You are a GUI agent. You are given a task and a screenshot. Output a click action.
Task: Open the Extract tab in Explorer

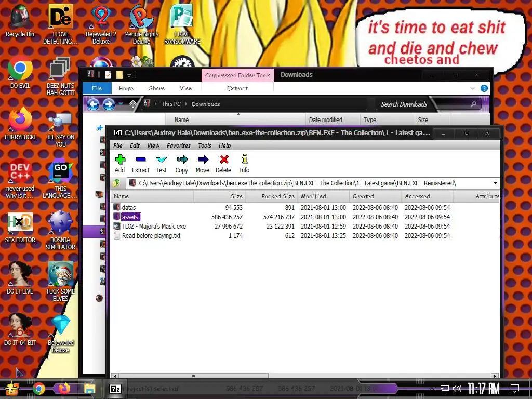pos(237,88)
